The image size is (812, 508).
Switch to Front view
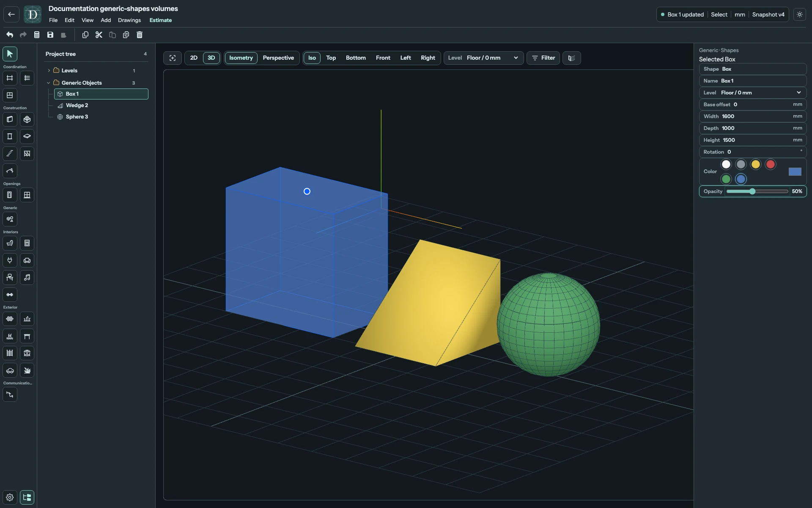tap(383, 58)
